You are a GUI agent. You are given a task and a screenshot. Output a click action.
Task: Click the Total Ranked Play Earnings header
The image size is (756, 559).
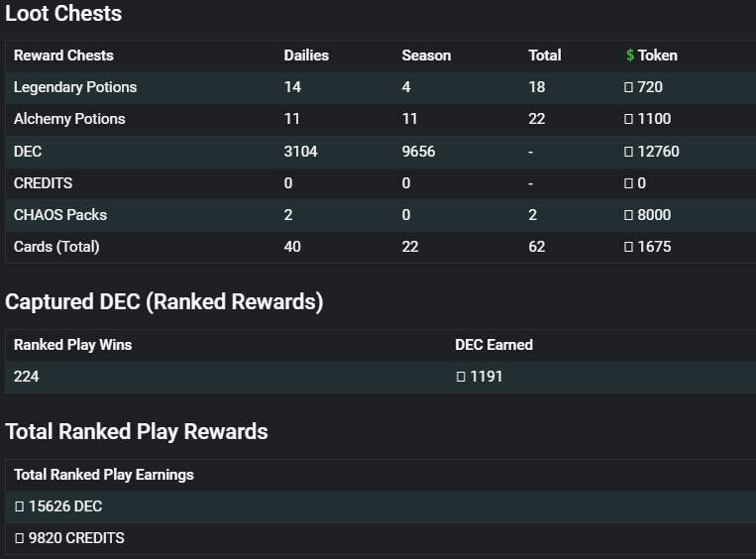click(x=104, y=475)
